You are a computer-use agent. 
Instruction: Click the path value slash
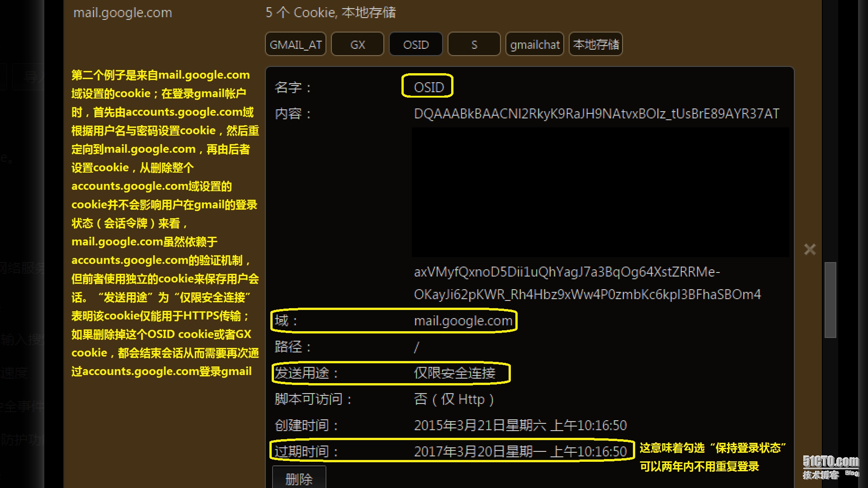416,347
